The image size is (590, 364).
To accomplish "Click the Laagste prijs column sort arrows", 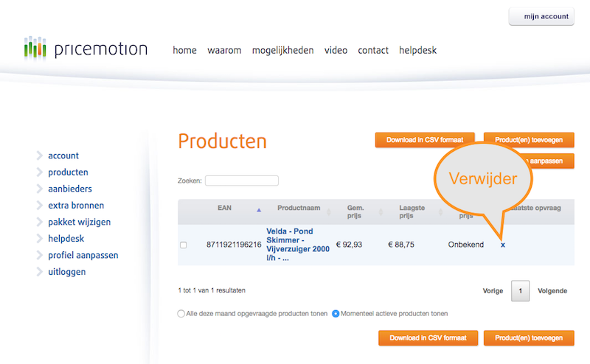I will click(x=440, y=212).
